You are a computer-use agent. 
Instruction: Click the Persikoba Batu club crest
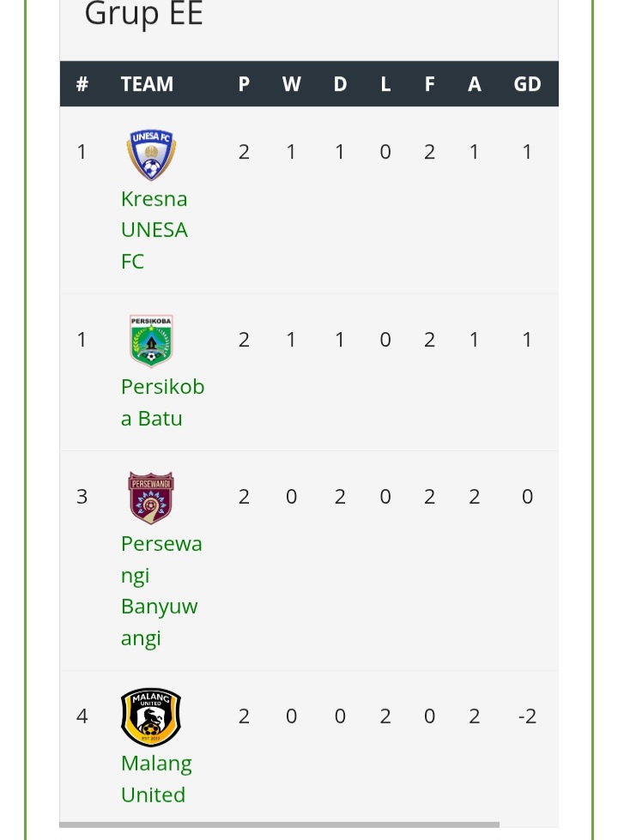tap(151, 340)
